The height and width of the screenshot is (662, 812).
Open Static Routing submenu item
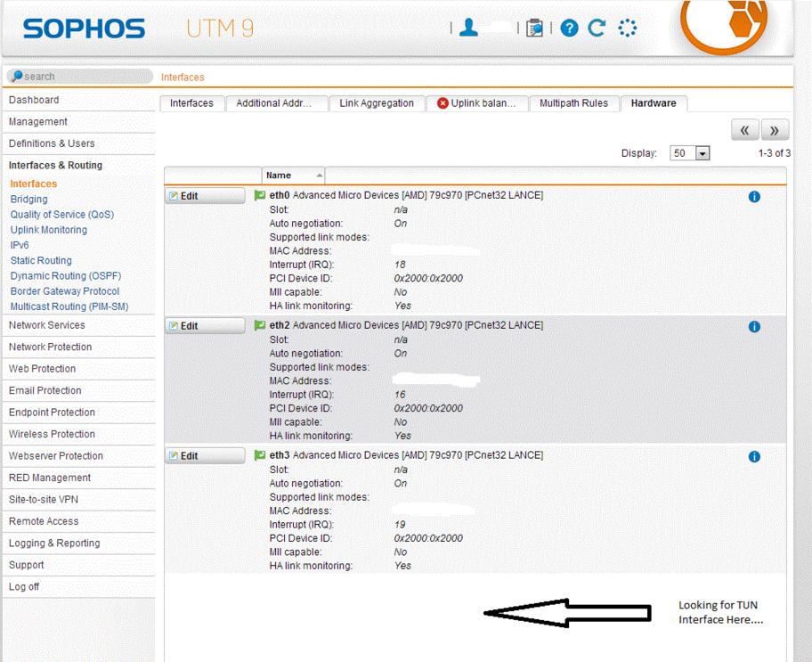[x=41, y=260]
